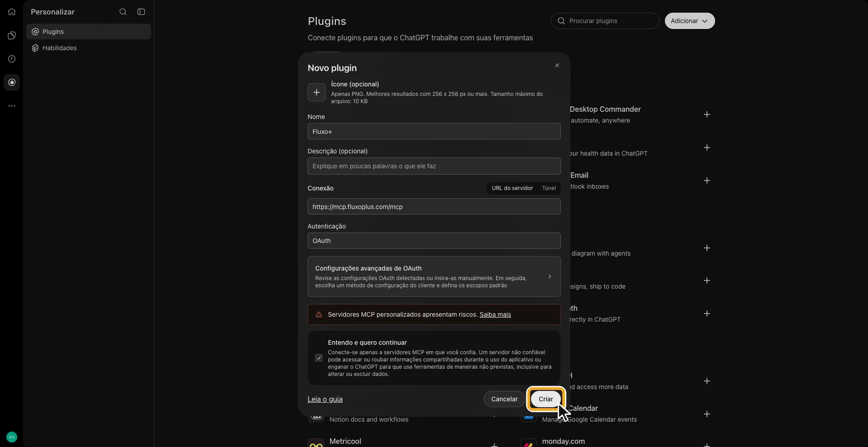
Task: Click the Metricool plugin name
Action: (345, 441)
